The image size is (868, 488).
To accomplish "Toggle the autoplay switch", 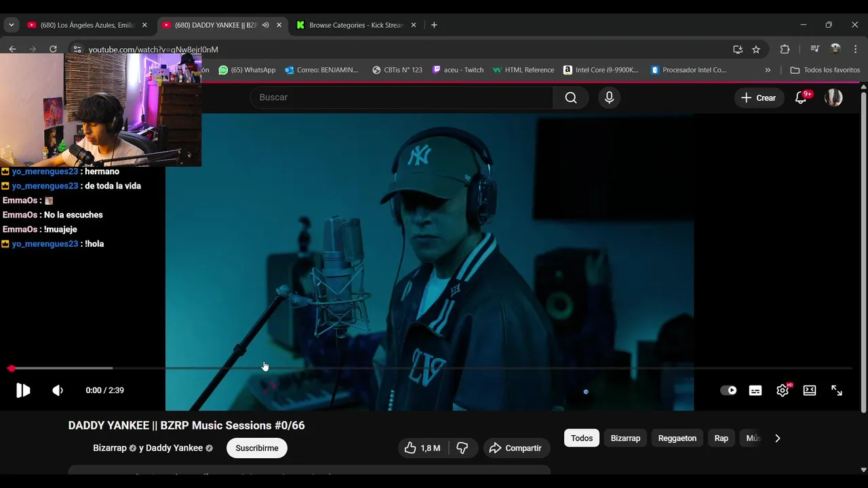I will tap(728, 390).
